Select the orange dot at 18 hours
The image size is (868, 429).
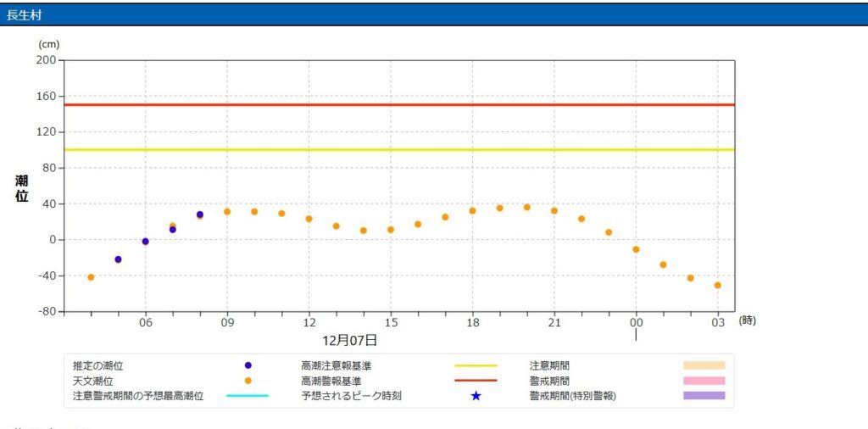tap(472, 210)
